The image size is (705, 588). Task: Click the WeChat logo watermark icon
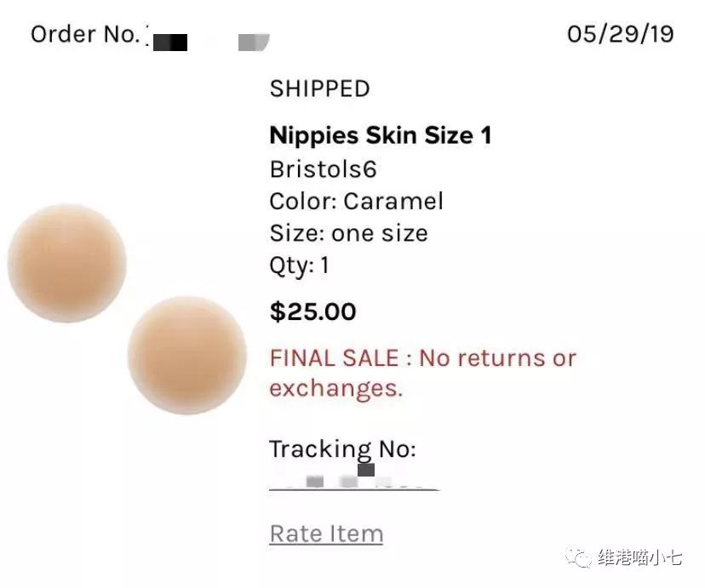pyautogui.click(x=579, y=557)
